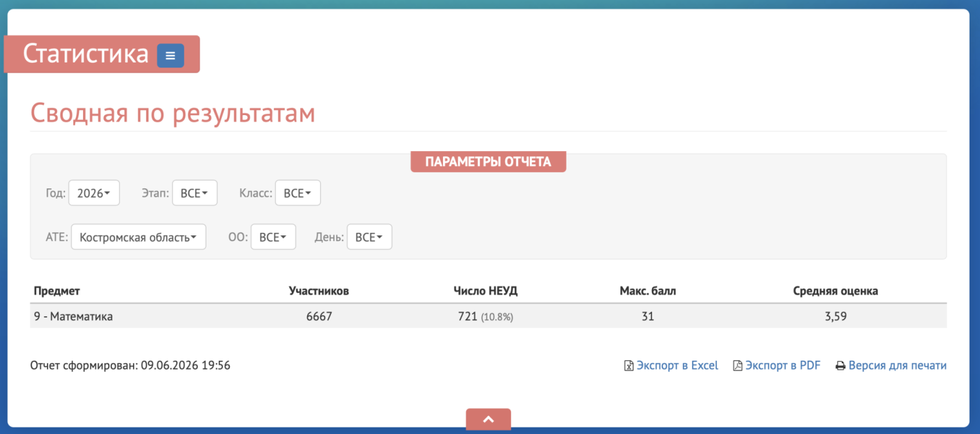This screenshot has height=434, width=980.
Task: Select the 9 - Математика row cell
Action: (73, 316)
